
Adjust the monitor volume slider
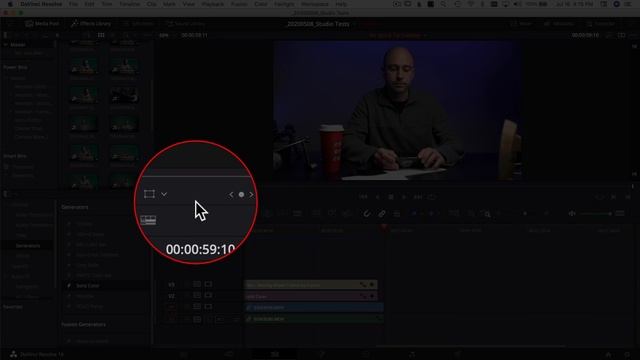tap(596, 213)
